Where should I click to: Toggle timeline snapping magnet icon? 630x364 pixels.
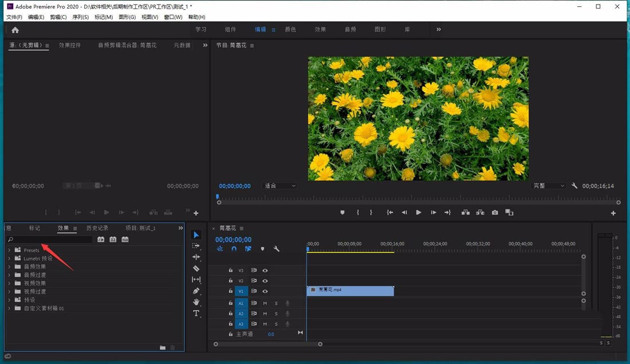(x=234, y=249)
